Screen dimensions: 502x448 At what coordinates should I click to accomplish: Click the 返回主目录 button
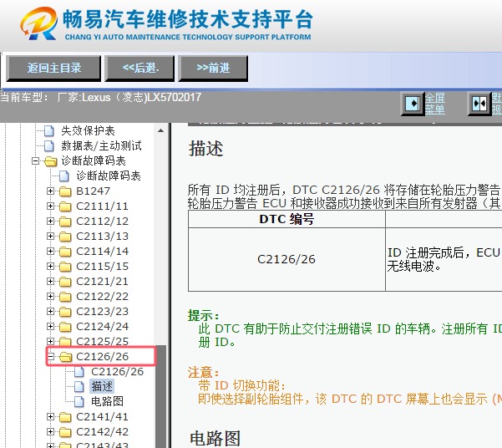[x=53, y=68]
